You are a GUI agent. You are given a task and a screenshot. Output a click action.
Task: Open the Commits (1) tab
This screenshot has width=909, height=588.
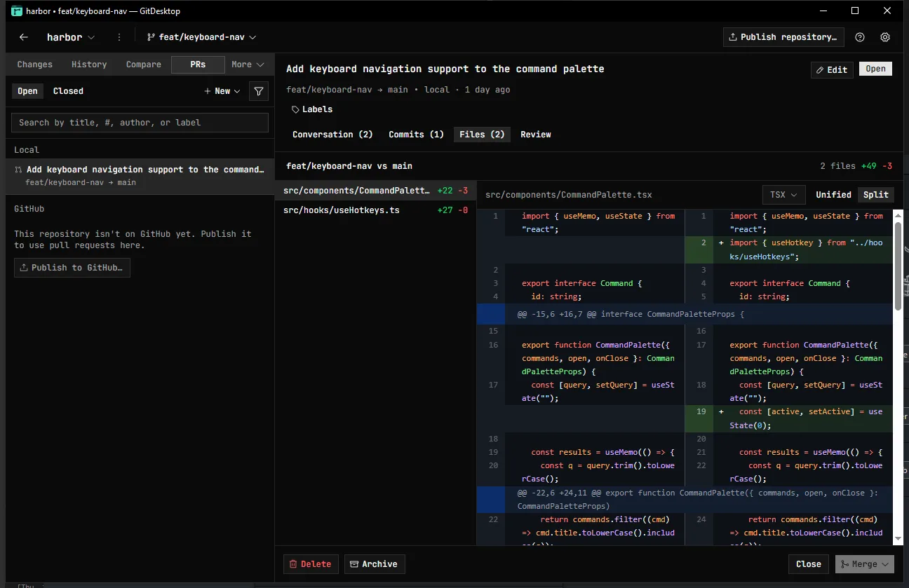pos(417,135)
